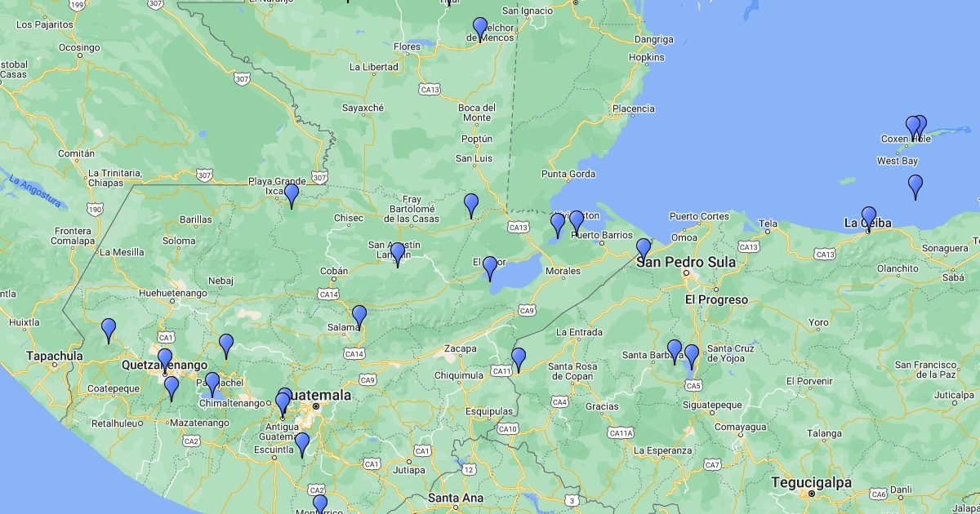Select the marker east of Fray Bartolomé de las Casas

471,206
